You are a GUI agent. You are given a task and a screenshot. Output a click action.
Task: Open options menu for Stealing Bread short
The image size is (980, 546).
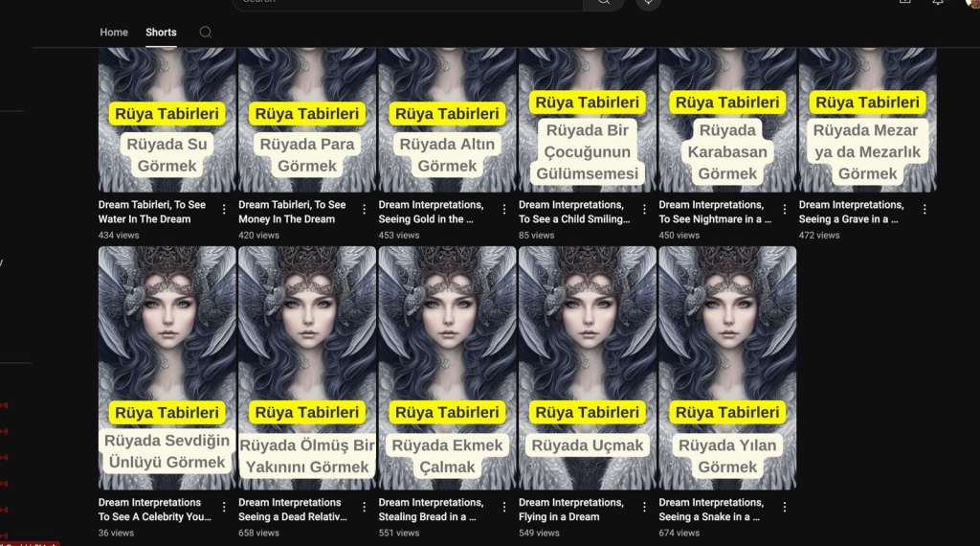coord(503,508)
